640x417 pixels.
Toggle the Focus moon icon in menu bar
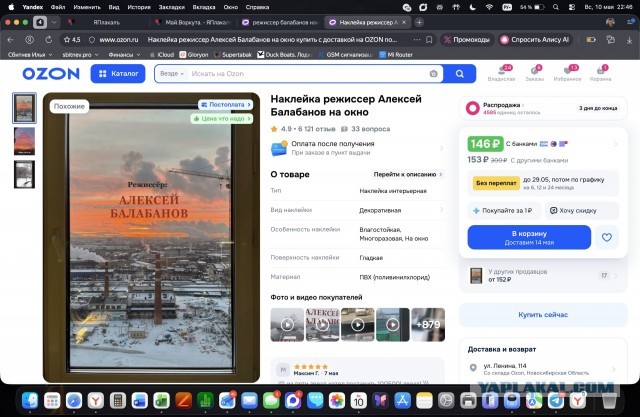coord(473,7)
